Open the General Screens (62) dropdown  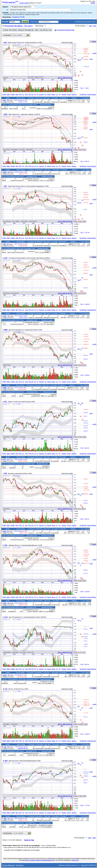(41, 10)
